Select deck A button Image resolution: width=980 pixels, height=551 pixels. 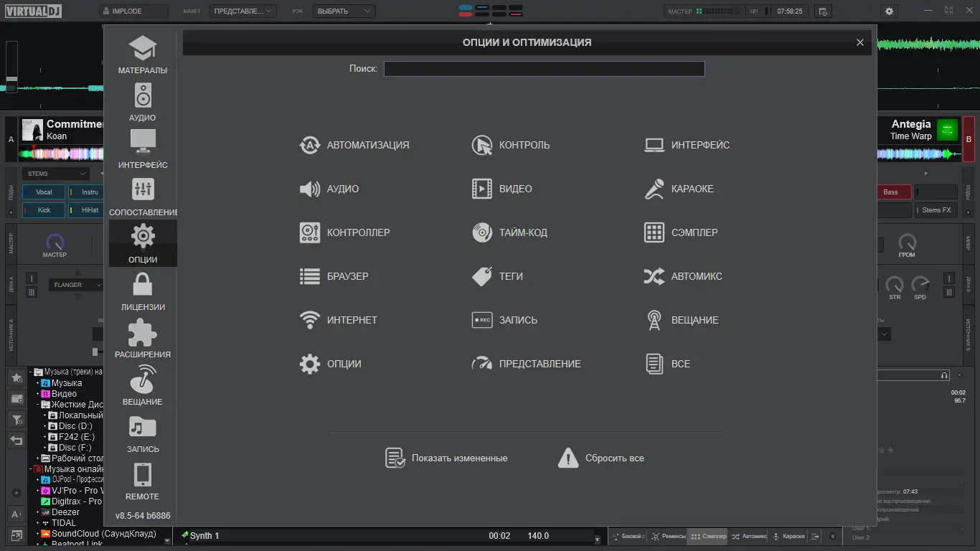click(11, 139)
